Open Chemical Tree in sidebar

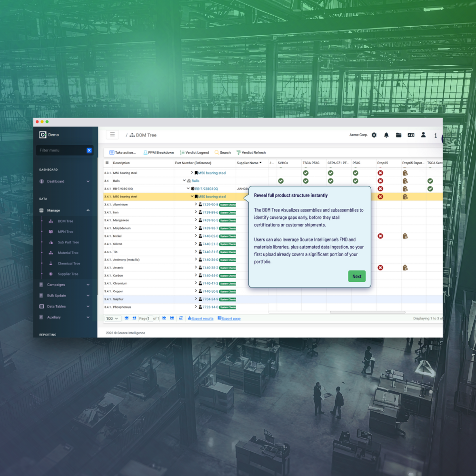(69, 264)
